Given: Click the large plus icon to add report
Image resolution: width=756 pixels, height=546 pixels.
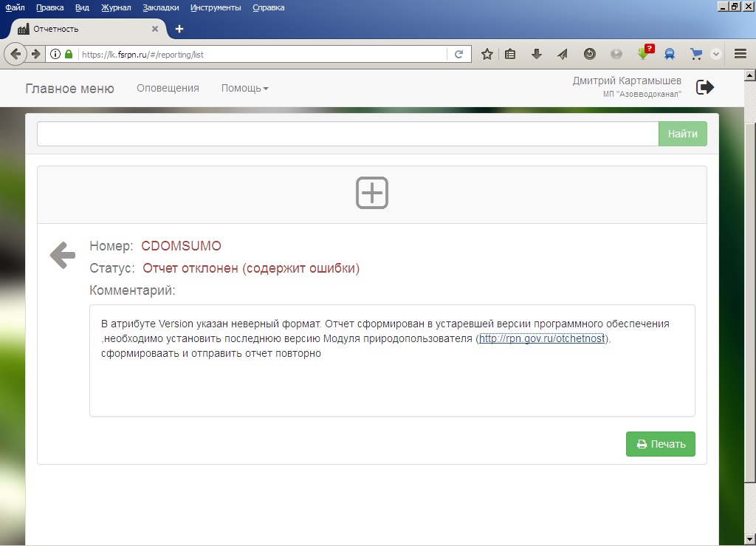Looking at the screenshot, I should 372,193.
